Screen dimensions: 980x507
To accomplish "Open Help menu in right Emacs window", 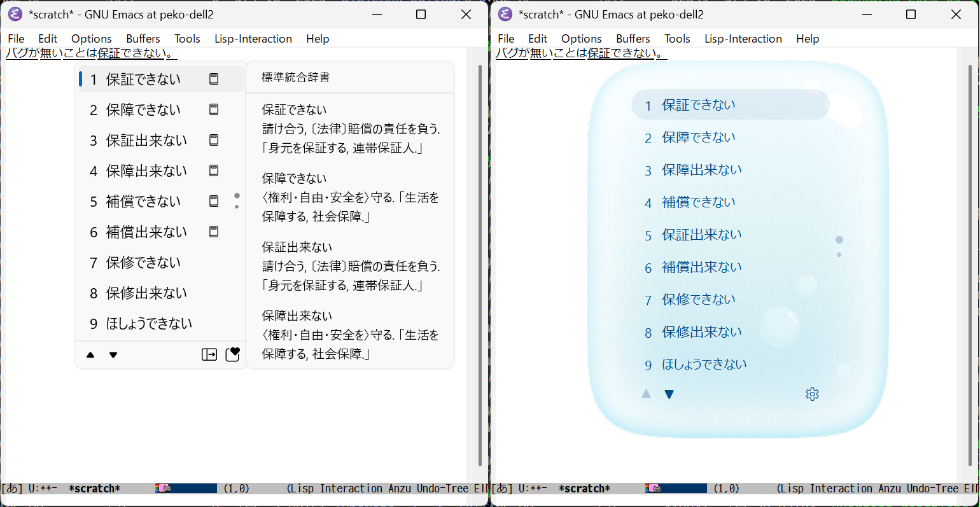I will point(808,39).
